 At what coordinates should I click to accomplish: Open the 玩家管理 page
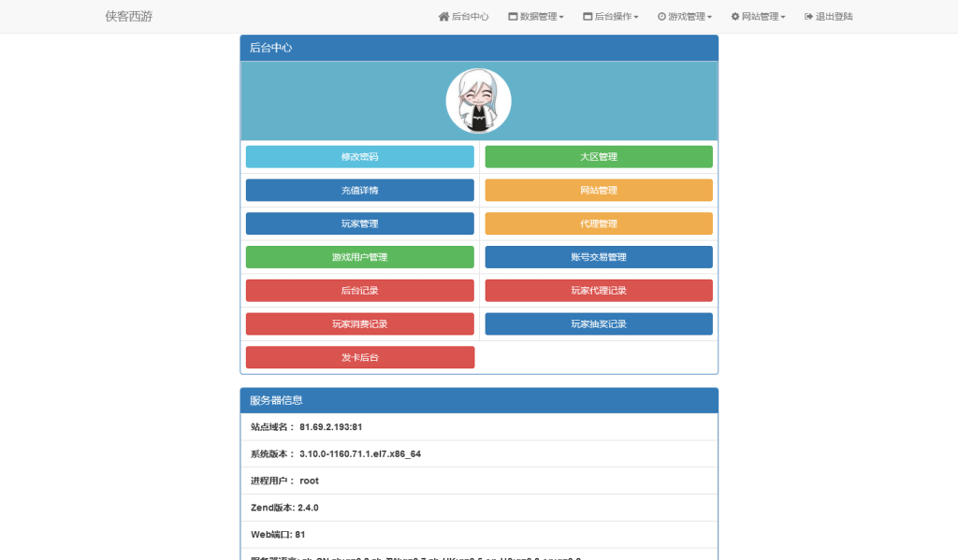coord(359,223)
